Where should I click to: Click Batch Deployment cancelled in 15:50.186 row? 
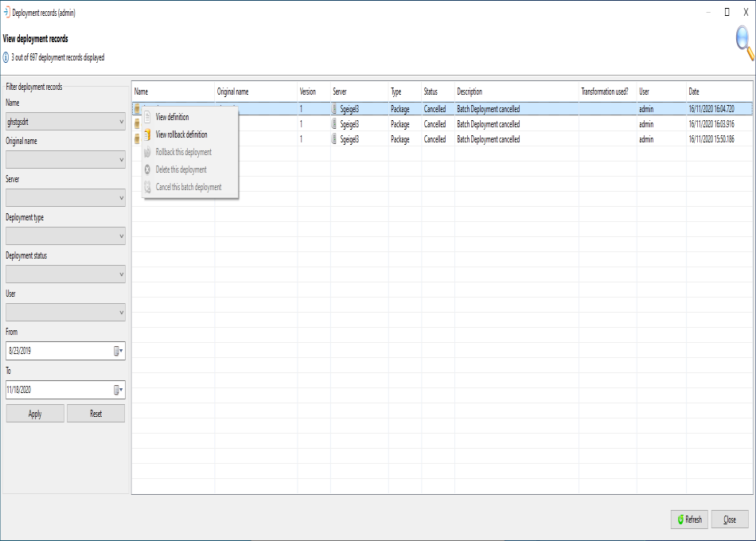click(x=489, y=139)
